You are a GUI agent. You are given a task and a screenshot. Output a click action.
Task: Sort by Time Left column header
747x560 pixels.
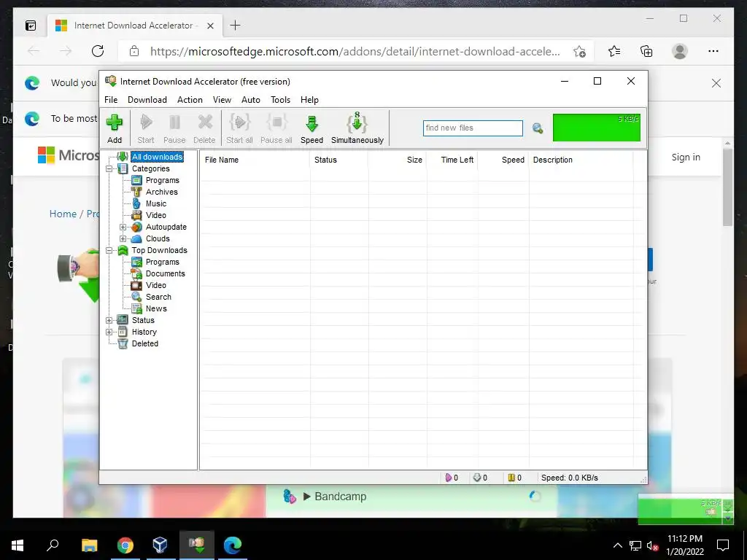pyautogui.click(x=452, y=160)
